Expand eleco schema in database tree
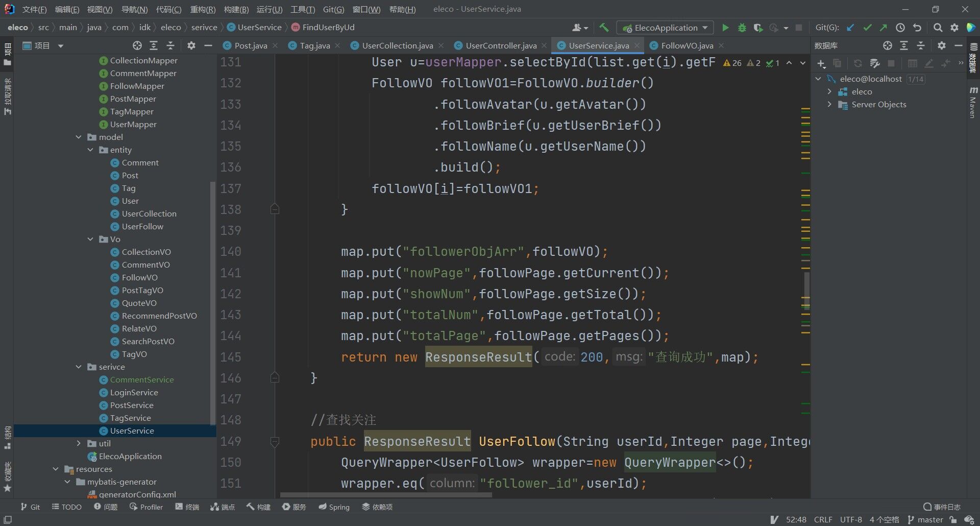Screen dimensions: 980x526 pyautogui.click(x=829, y=91)
